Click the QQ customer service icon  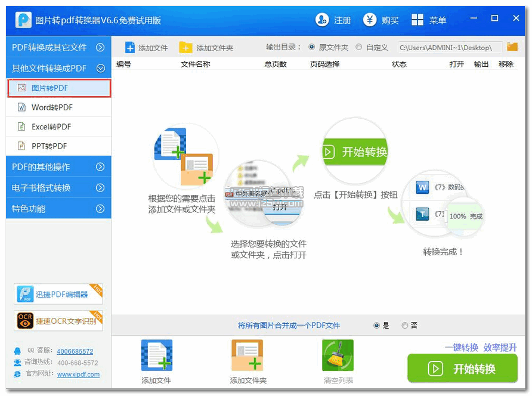click(x=17, y=351)
